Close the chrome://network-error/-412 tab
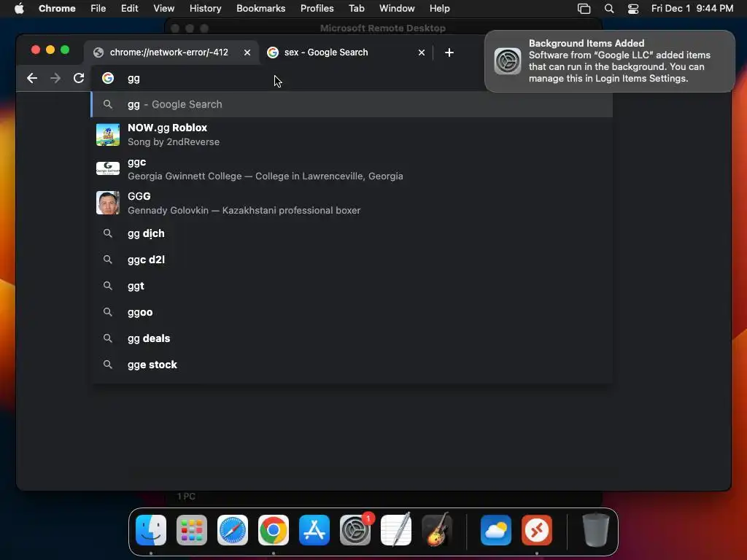Image resolution: width=747 pixels, height=560 pixels. coord(247,52)
